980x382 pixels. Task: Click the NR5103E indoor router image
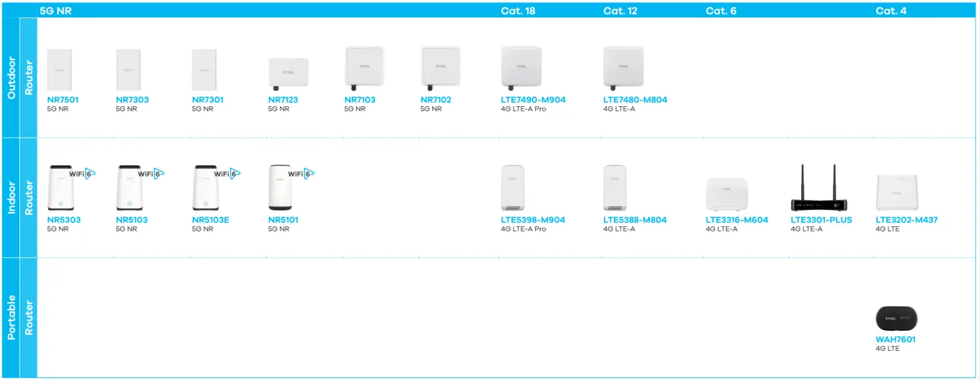(x=206, y=188)
